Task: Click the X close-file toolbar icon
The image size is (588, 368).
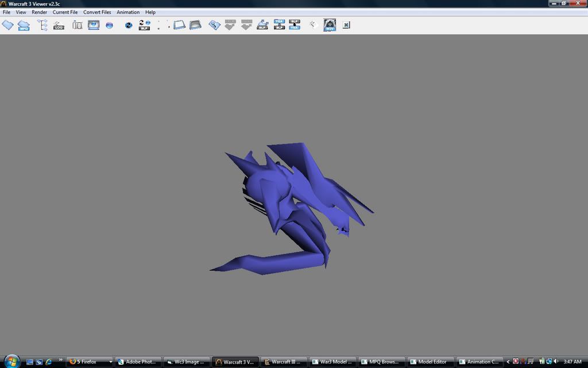Action: 346,25
